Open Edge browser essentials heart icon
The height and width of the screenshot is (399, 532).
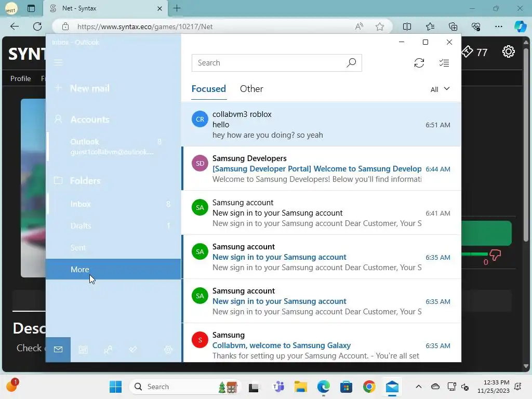click(476, 26)
